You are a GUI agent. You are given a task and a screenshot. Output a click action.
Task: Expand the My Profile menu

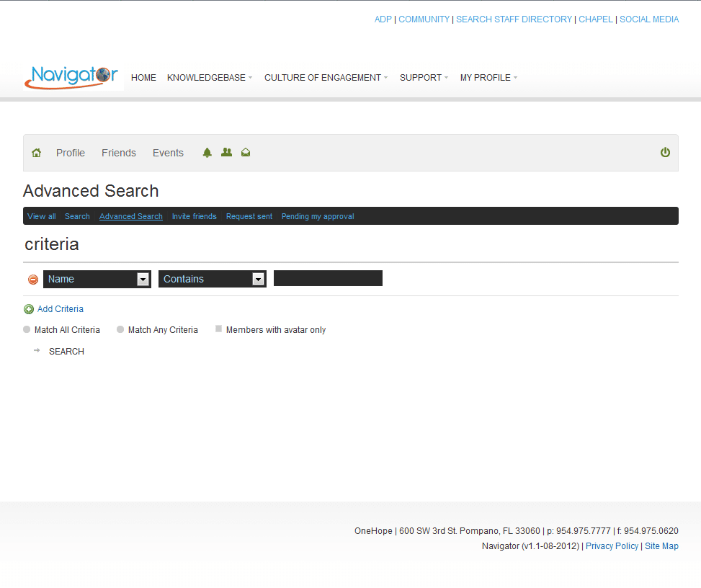click(x=488, y=78)
